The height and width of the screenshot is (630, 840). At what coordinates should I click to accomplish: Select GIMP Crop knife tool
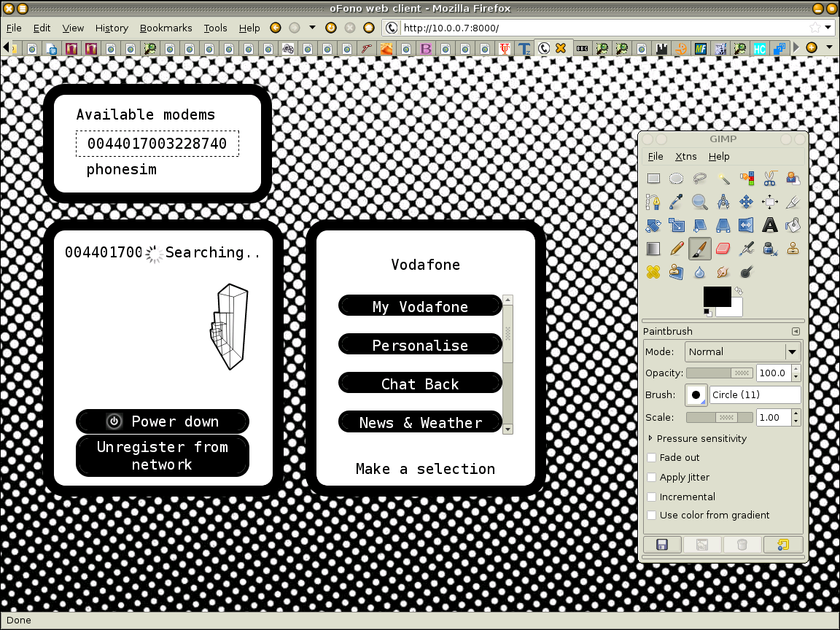[x=793, y=202]
